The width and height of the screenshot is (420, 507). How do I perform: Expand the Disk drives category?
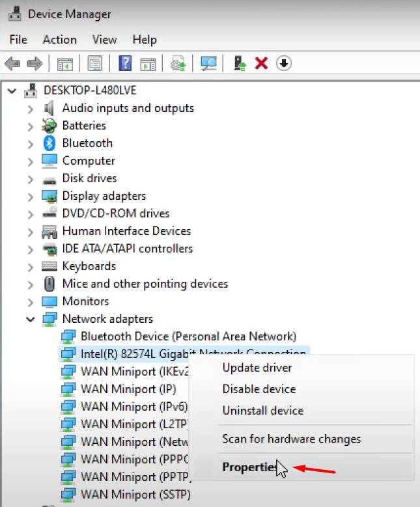[x=31, y=179]
